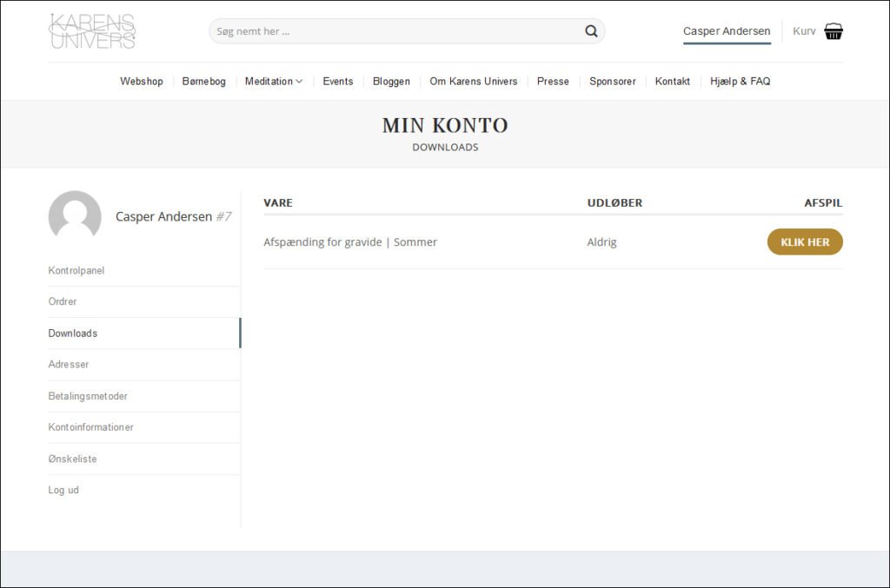Click inside the search field
The width and height of the screenshot is (890, 588).
pos(395,31)
